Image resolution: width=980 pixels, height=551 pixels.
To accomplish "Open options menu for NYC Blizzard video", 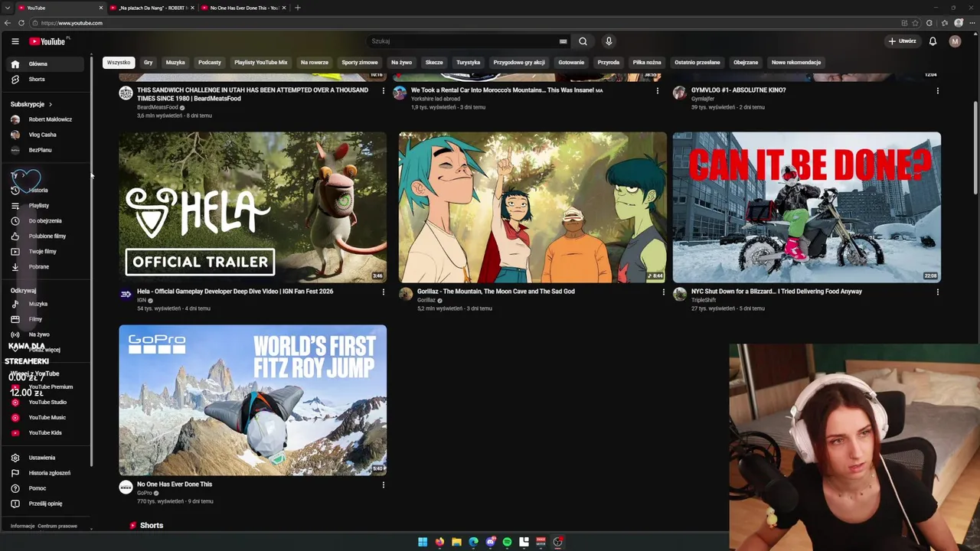I will (x=938, y=292).
